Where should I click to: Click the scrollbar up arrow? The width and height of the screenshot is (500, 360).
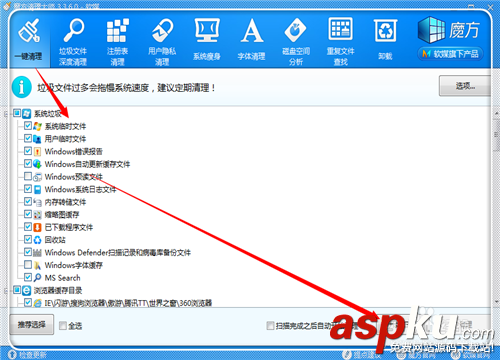(496, 114)
